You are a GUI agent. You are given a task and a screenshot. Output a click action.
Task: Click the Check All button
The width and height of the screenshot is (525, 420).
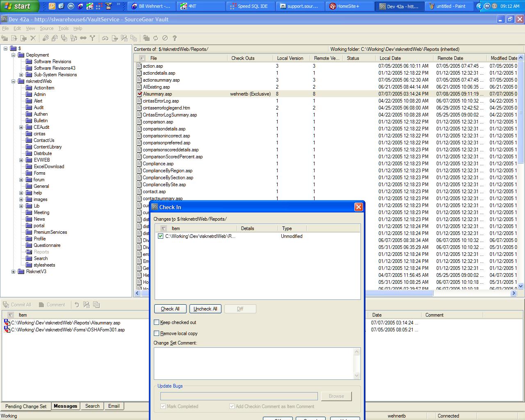(x=170, y=309)
